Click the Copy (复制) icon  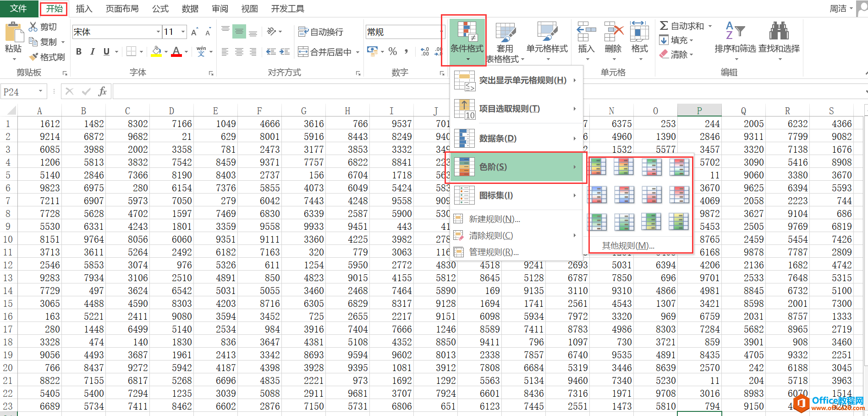33,42
